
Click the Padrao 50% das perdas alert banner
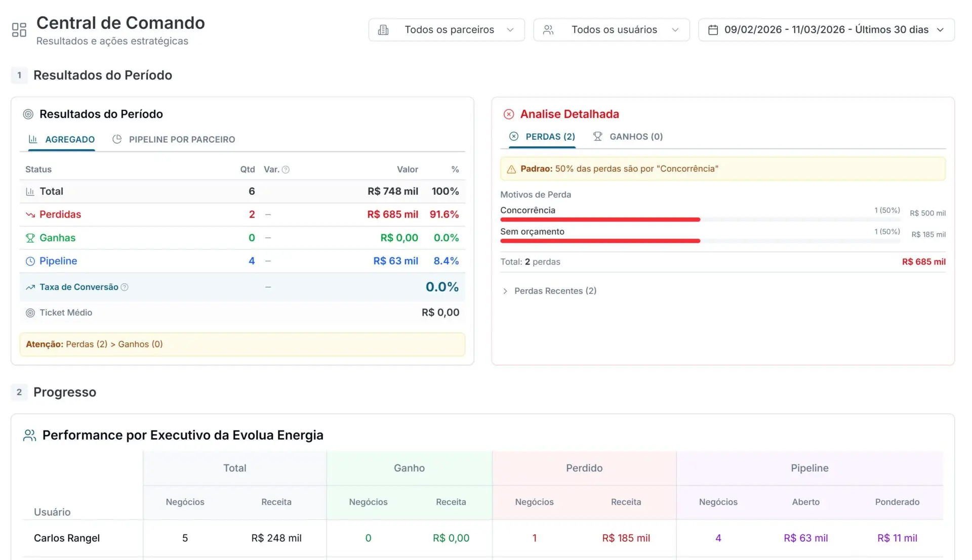tap(723, 169)
